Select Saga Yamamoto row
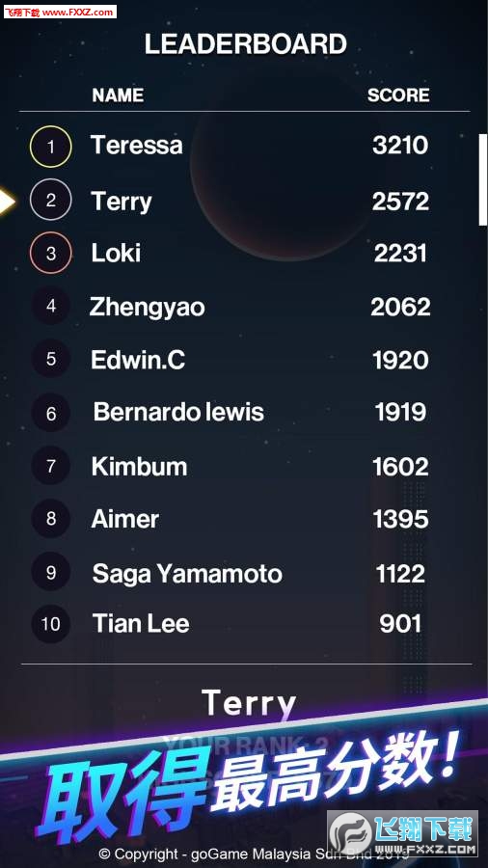This screenshot has height=868, width=488. pyautogui.click(x=244, y=573)
